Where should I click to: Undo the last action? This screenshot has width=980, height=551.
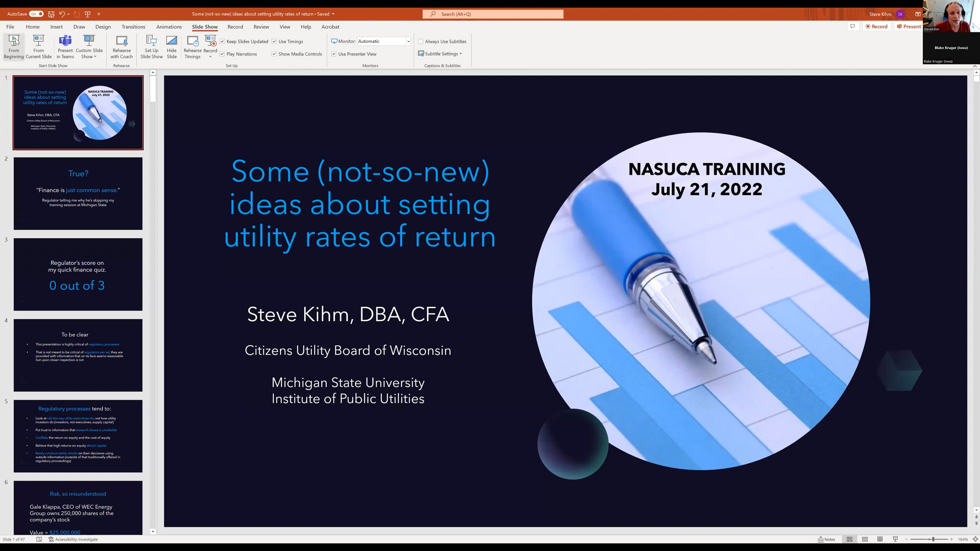tap(62, 14)
